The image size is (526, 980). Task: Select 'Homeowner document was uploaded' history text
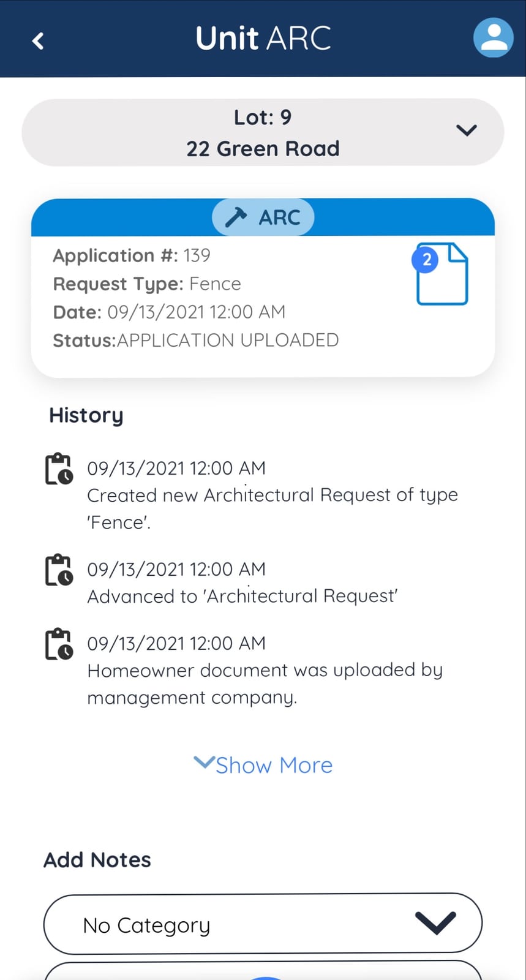coord(265,684)
